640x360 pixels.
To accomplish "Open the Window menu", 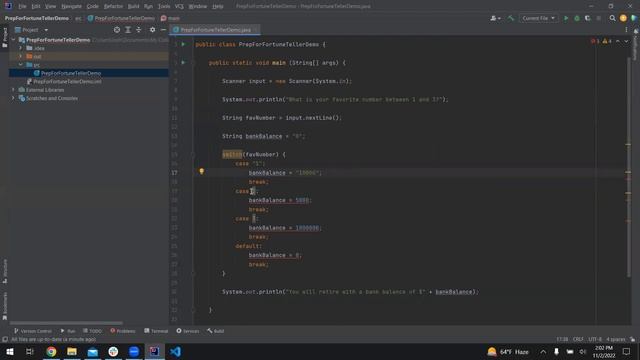I will (x=198, y=6).
